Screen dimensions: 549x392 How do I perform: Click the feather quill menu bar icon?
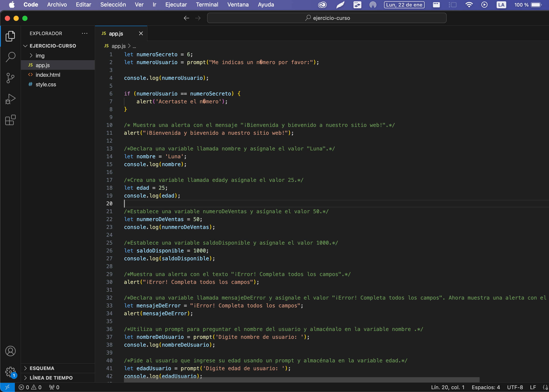340,5
